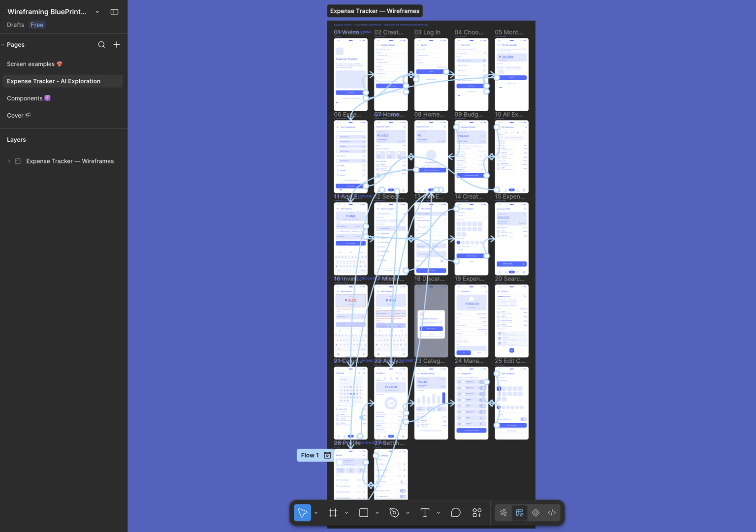Click the Free plan badge
756x532 pixels.
point(37,25)
